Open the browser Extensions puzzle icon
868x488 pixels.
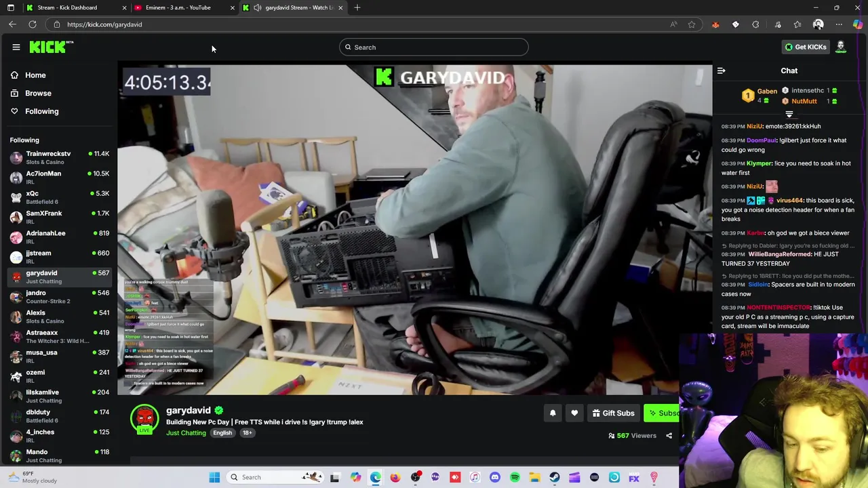coord(755,24)
